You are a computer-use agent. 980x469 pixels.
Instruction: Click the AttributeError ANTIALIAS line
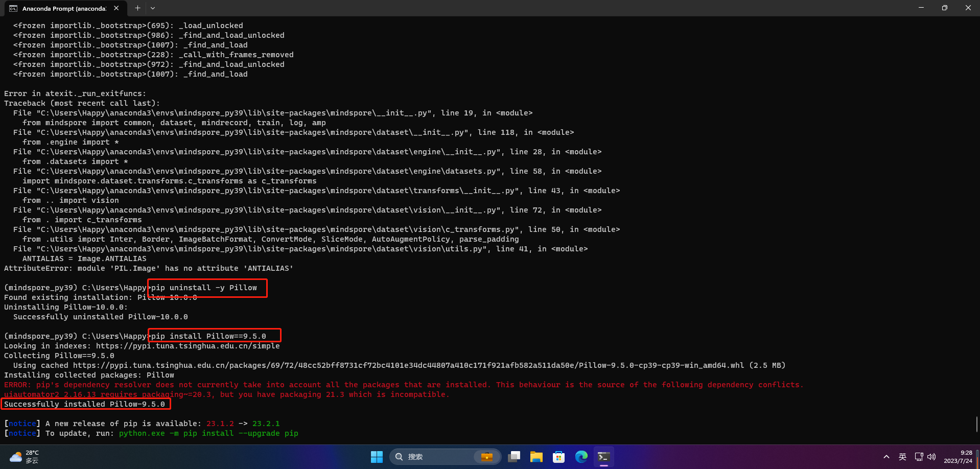point(149,268)
